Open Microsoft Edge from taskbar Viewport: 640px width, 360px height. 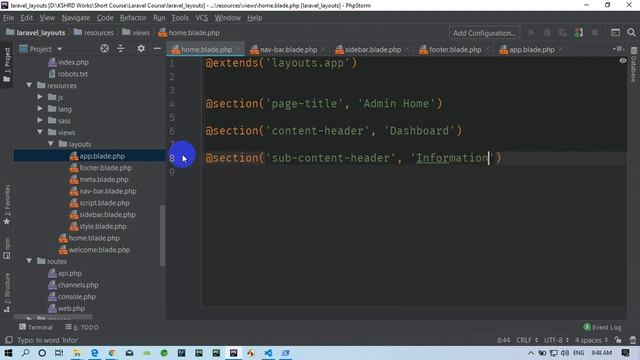tap(94, 353)
